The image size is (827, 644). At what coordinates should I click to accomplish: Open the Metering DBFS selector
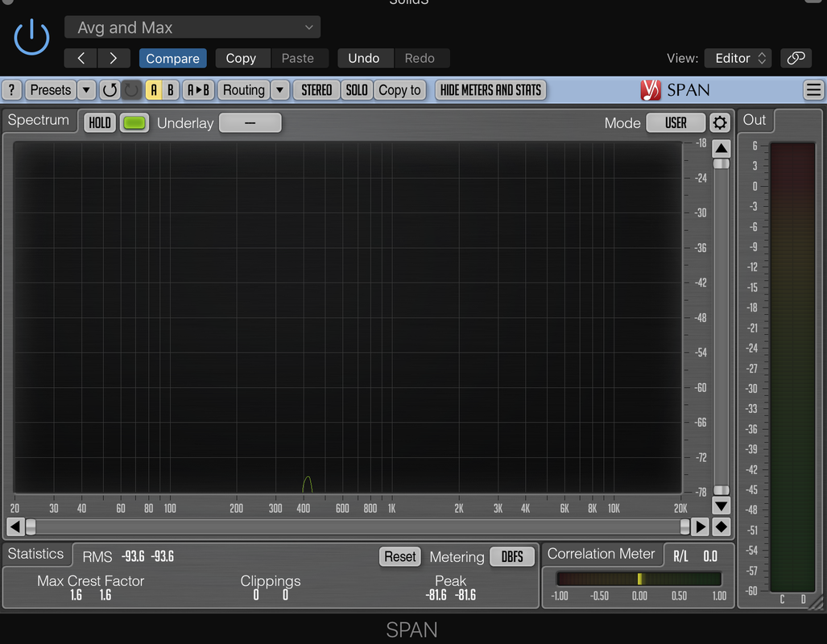(x=511, y=556)
